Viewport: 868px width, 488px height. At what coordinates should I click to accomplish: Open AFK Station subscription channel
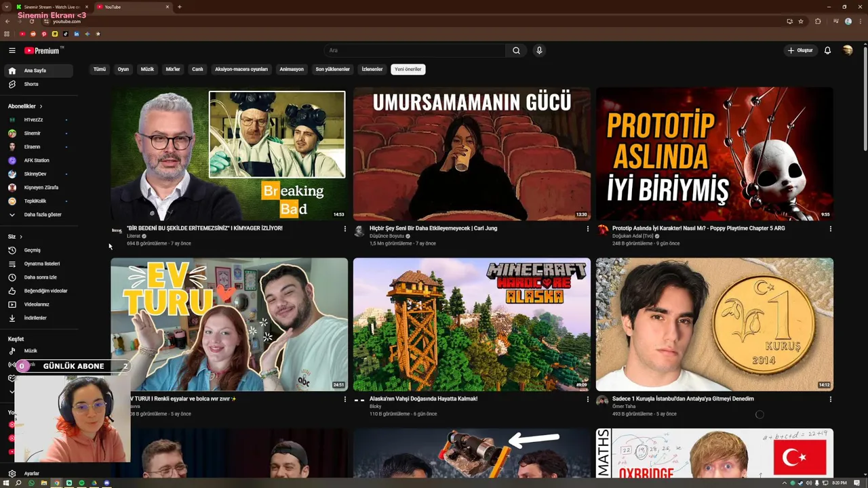click(x=38, y=161)
